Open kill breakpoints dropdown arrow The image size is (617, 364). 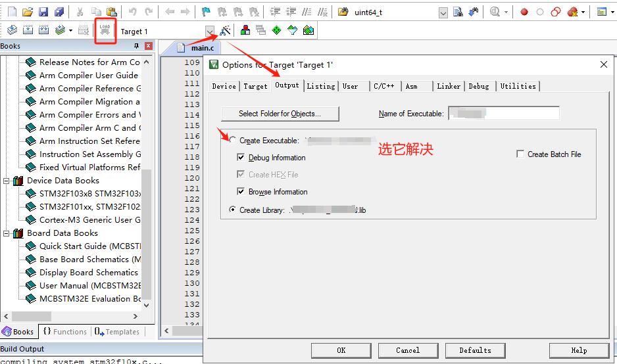(x=583, y=12)
